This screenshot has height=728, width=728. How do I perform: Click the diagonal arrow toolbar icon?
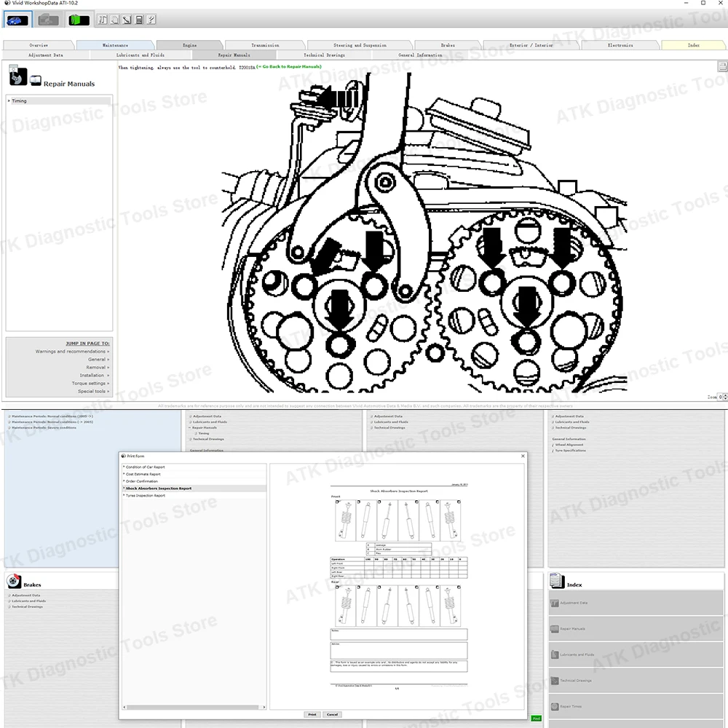127,20
